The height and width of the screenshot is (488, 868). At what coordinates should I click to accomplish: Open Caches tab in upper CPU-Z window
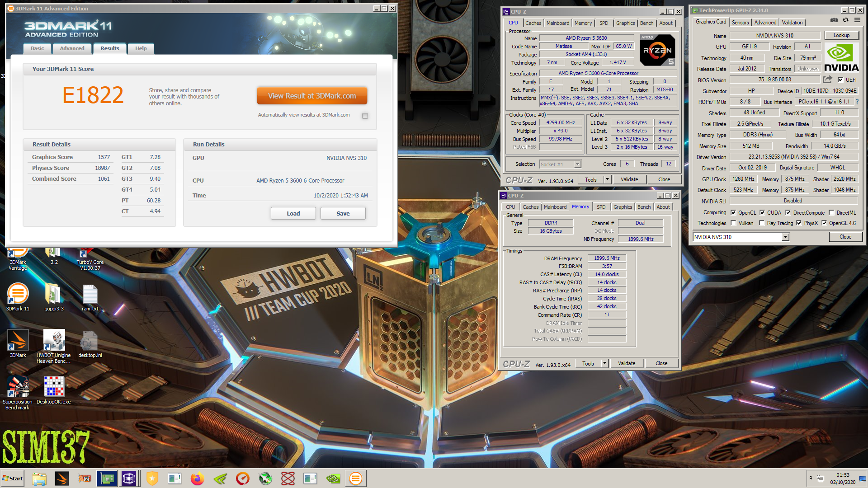click(533, 23)
